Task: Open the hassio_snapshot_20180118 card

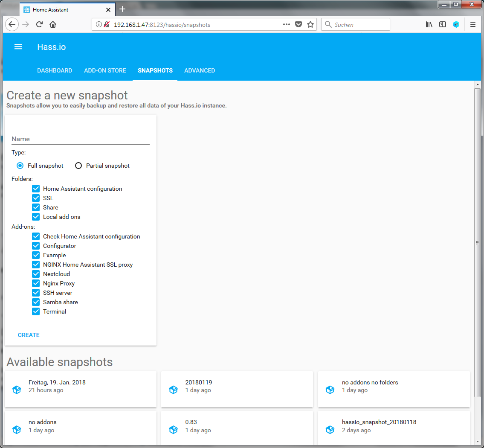Action: 394,428
